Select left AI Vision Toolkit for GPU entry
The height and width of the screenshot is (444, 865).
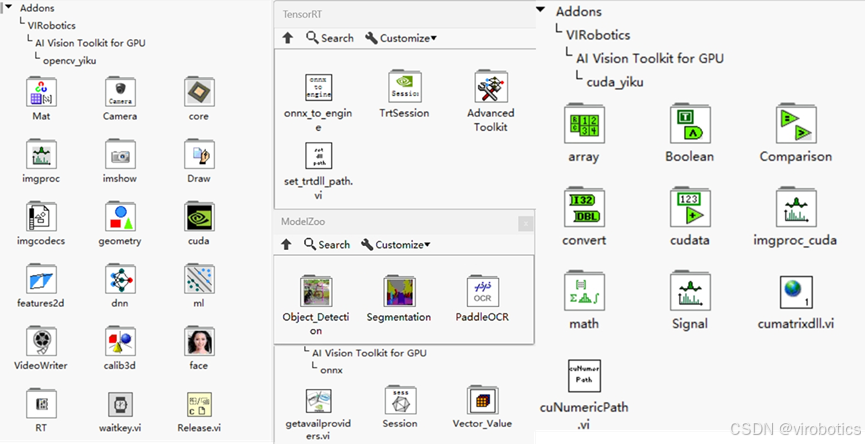point(90,43)
